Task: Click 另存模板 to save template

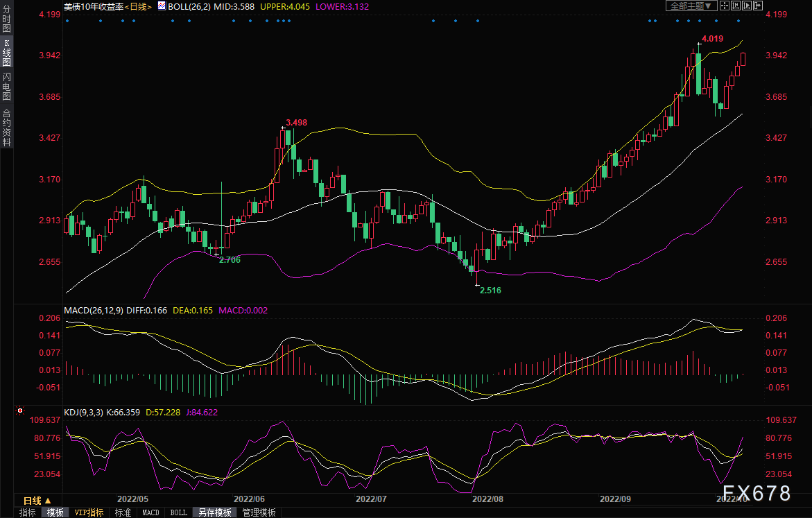Action: tap(214, 512)
